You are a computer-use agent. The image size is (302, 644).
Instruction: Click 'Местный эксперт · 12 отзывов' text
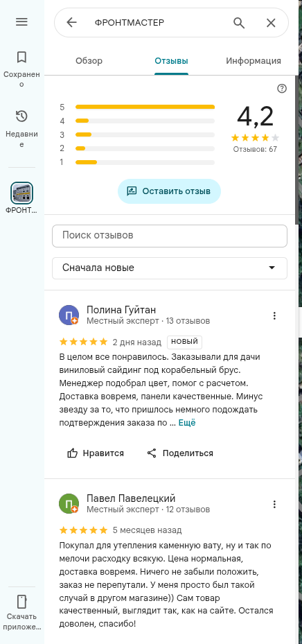pos(148,510)
